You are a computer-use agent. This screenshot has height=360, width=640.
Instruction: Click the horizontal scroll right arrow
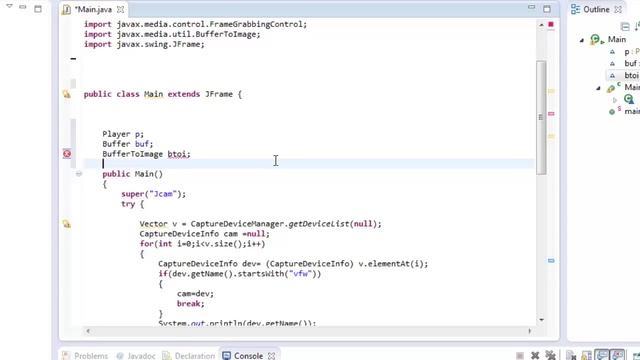[530, 331]
